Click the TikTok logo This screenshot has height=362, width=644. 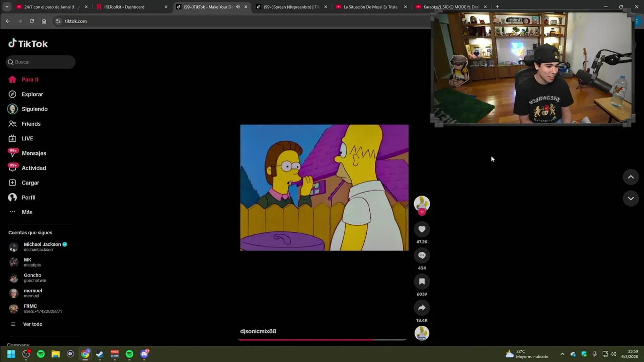click(28, 44)
